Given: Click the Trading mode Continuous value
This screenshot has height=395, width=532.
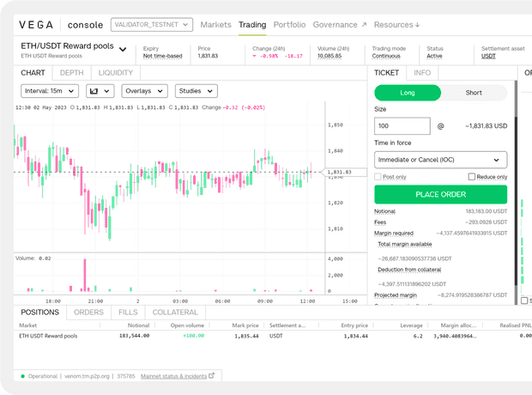Looking at the screenshot, I should click(386, 56).
